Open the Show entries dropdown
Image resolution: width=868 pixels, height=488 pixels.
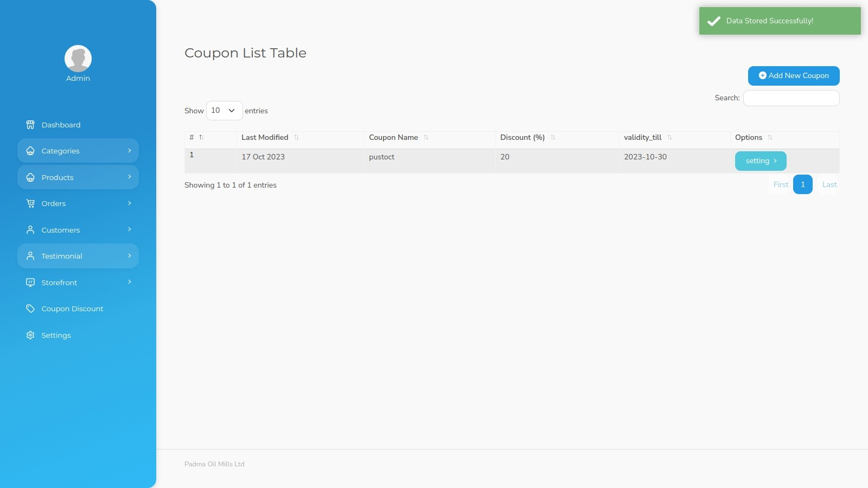[x=224, y=110]
